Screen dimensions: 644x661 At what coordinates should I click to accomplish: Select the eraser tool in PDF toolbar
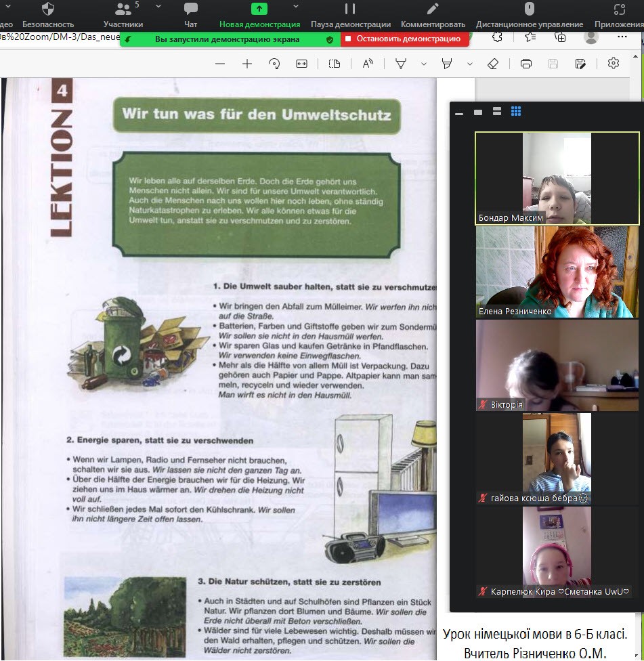coord(493,64)
